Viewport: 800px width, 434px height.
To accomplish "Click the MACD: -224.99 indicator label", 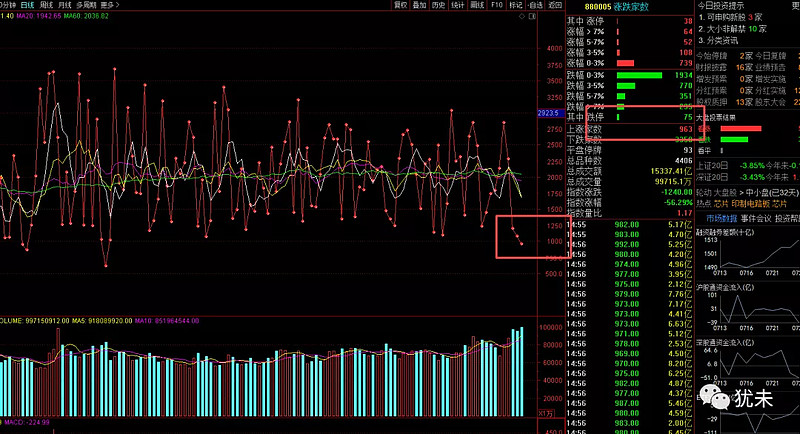I will 26,422.
